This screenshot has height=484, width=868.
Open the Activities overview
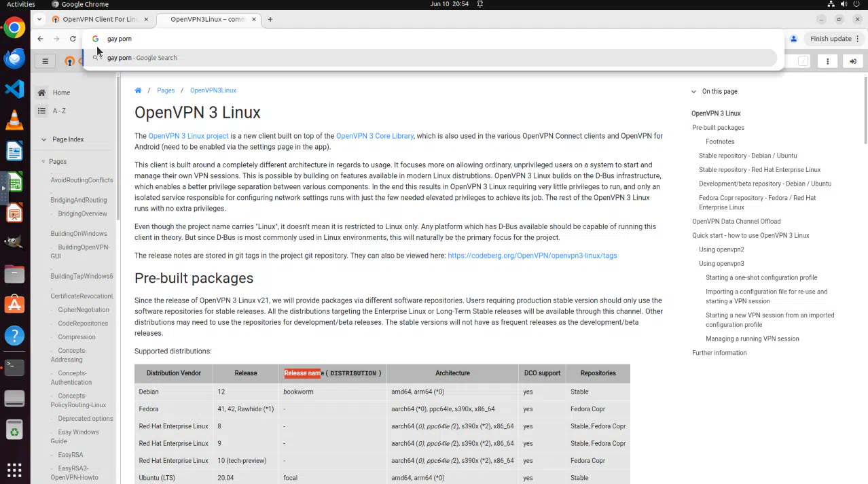[20, 4]
